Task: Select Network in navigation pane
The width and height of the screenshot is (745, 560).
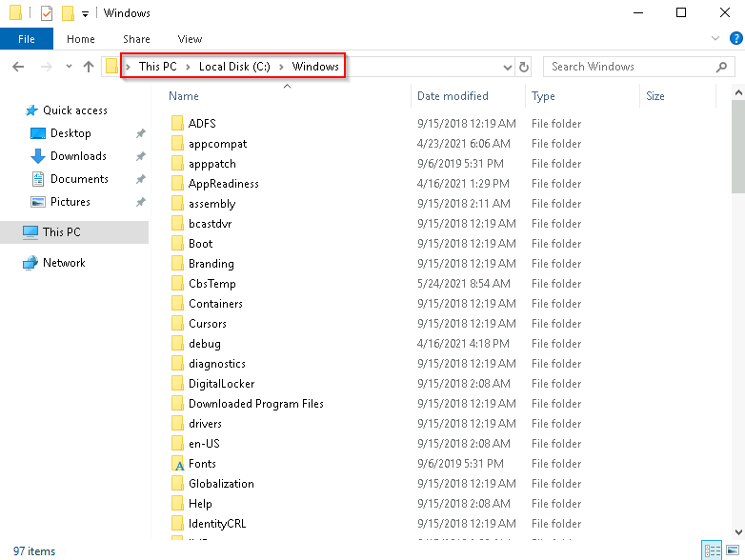Action: 64,263
